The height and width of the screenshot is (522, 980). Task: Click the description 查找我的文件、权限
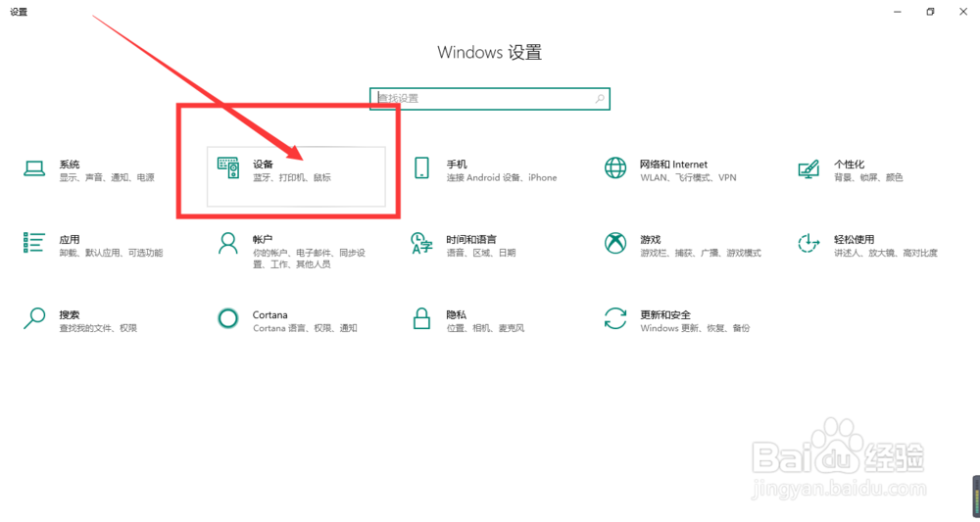98,328
